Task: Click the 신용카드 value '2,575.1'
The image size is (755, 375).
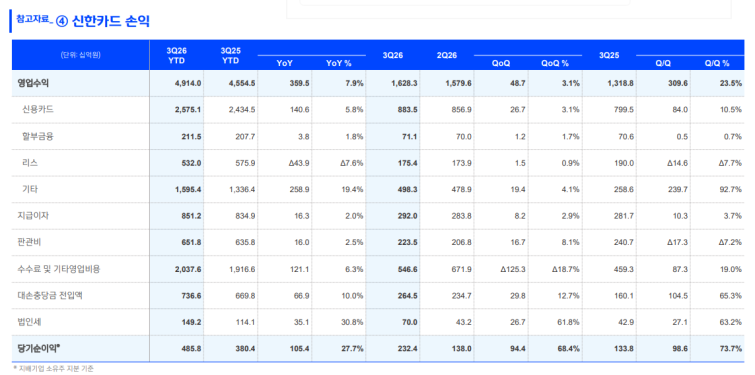Action: coord(188,110)
